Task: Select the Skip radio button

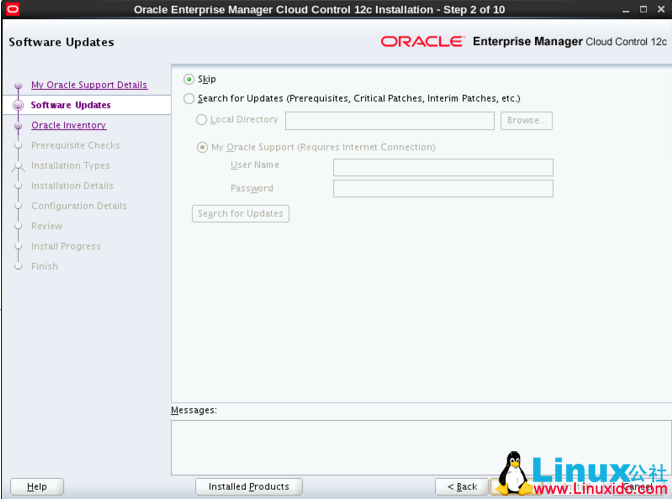Action: pos(189,79)
